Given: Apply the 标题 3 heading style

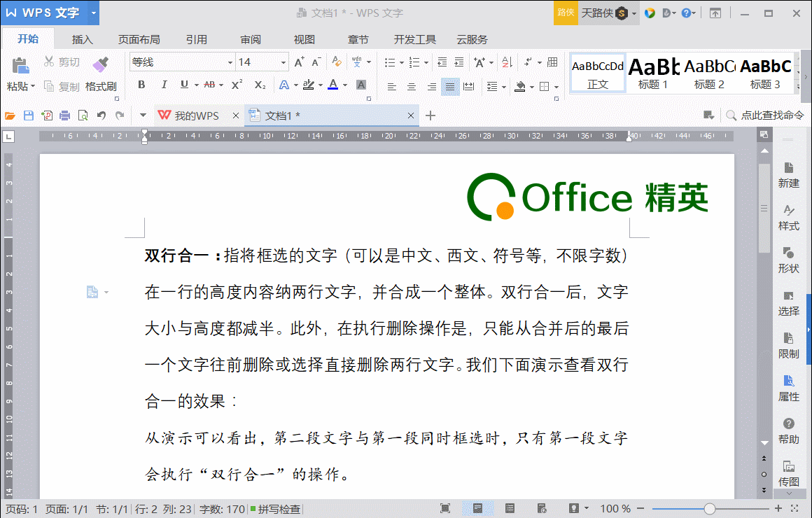Looking at the screenshot, I should click(x=765, y=73).
